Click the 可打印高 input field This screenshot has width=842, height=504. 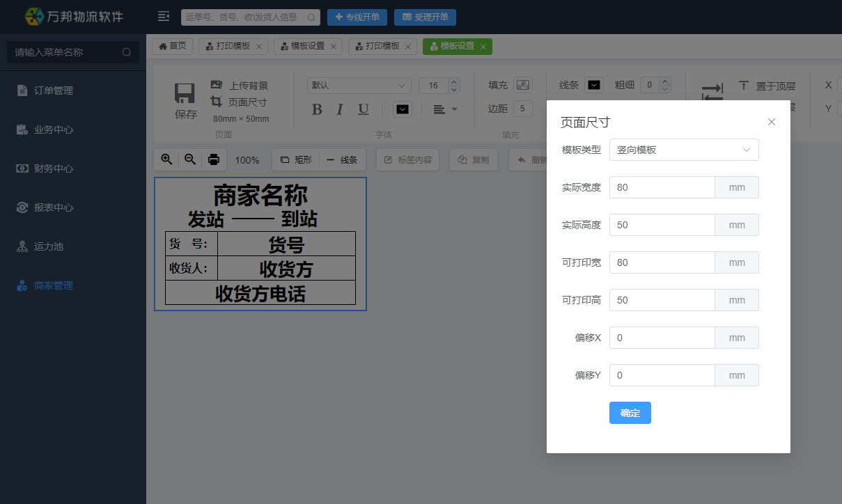[x=662, y=300]
